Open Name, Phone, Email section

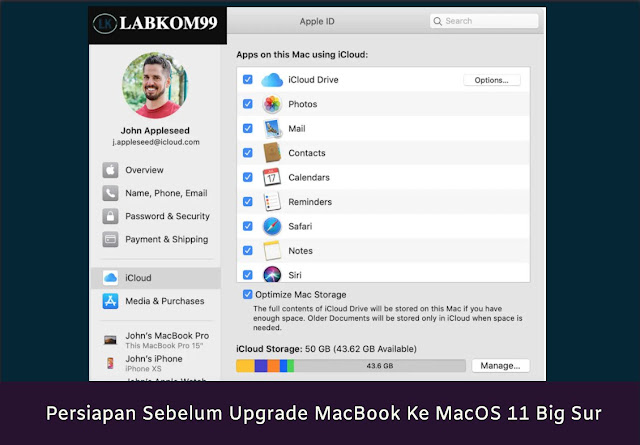coord(155,193)
